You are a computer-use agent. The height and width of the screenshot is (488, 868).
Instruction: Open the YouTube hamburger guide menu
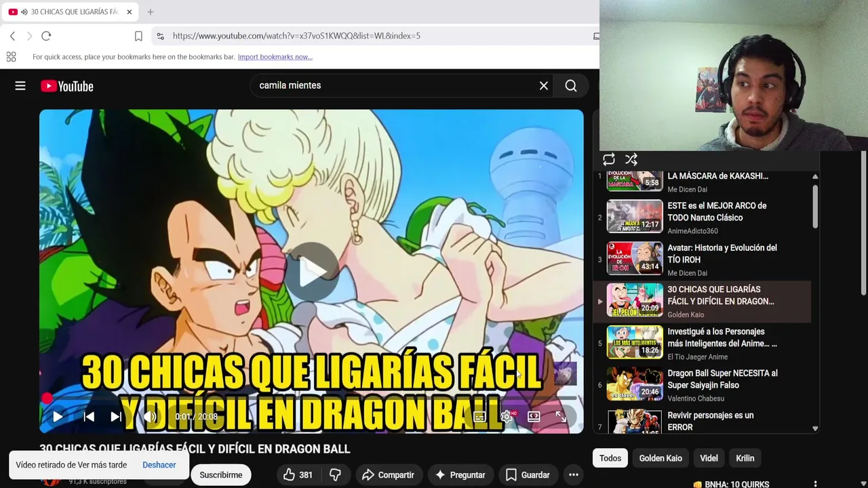(20, 86)
